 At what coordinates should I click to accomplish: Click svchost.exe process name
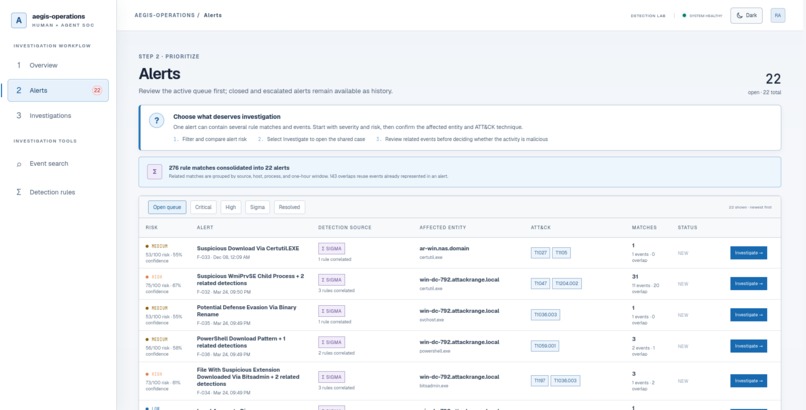click(x=431, y=320)
